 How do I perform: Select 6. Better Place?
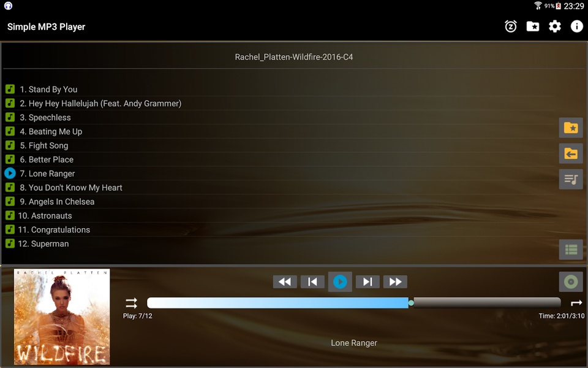pyautogui.click(x=279, y=159)
